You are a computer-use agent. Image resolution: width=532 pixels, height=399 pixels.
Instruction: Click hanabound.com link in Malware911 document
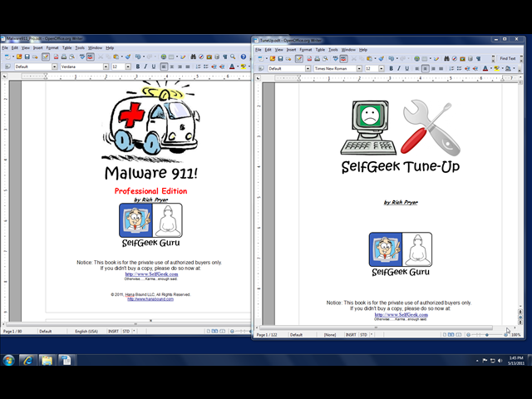click(x=150, y=299)
